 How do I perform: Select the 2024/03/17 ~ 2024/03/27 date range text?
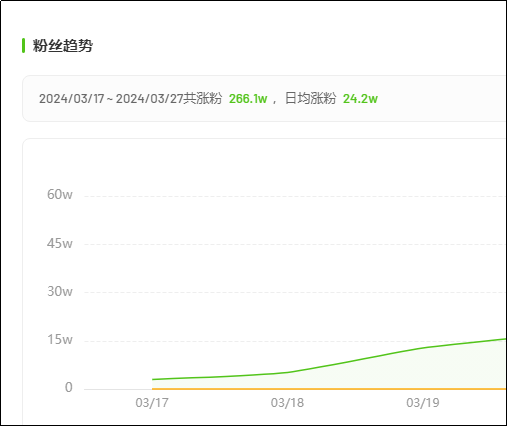pyautogui.click(x=111, y=99)
